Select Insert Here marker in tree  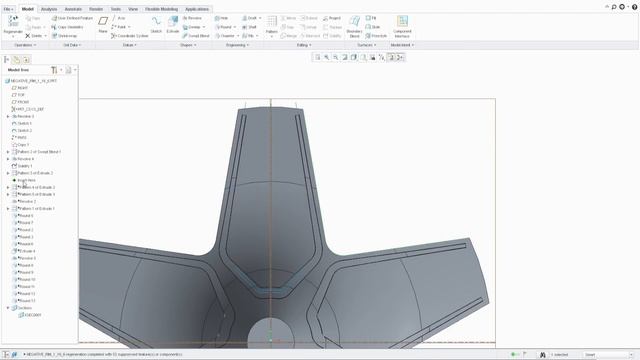24,180
